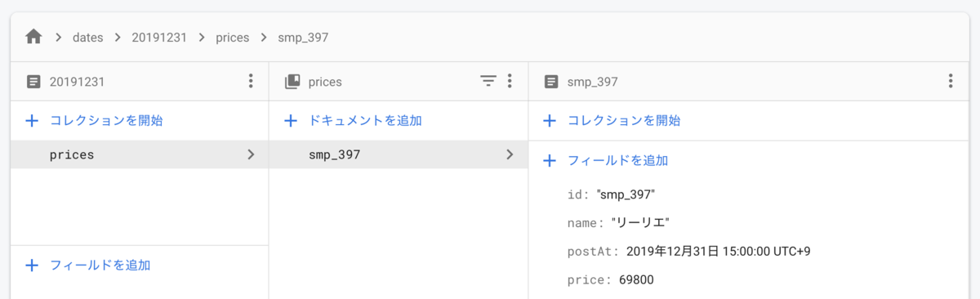Click the plus icon beside ドキュメントを追加
The width and height of the screenshot is (980, 299).
coord(290,121)
